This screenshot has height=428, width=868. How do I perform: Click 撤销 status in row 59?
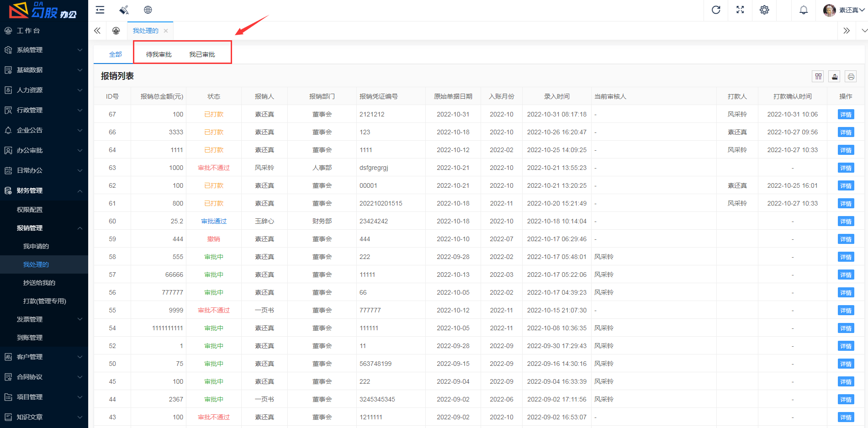(214, 239)
